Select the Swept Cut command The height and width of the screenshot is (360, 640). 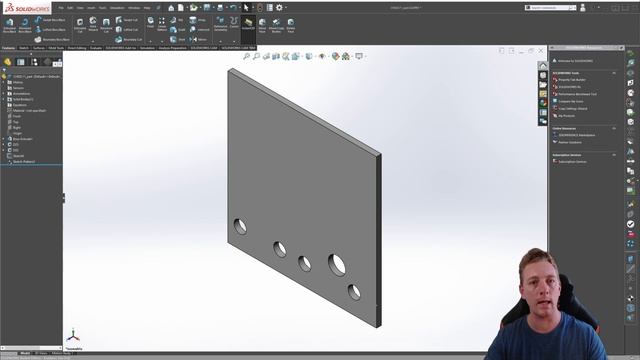point(127,20)
